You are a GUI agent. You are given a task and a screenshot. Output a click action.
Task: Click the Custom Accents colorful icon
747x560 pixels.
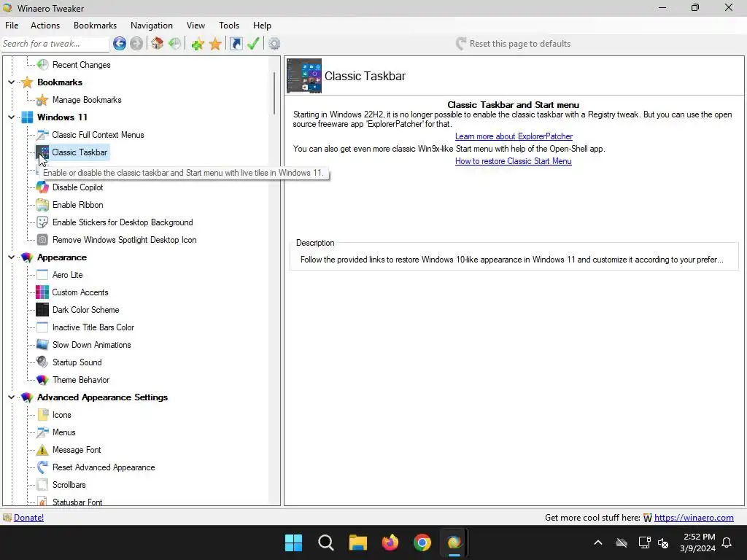tap(42, 292)
